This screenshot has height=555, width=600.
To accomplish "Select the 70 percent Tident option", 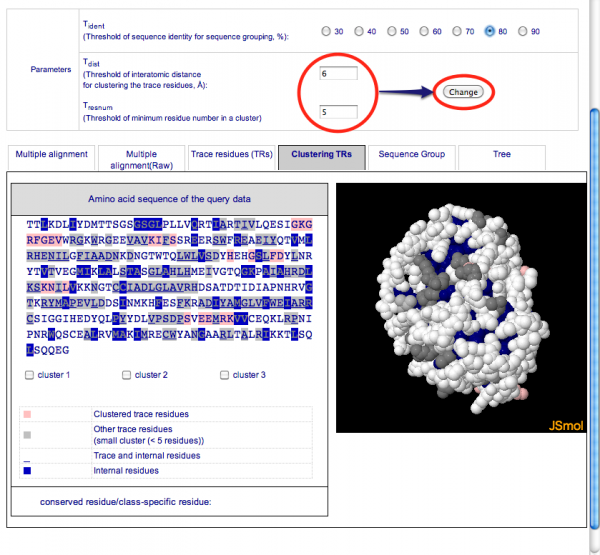I will 457,31.
